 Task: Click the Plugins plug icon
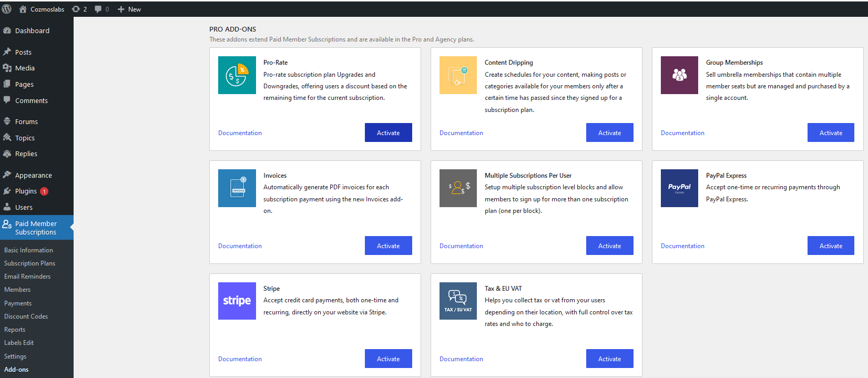(7, 191)
